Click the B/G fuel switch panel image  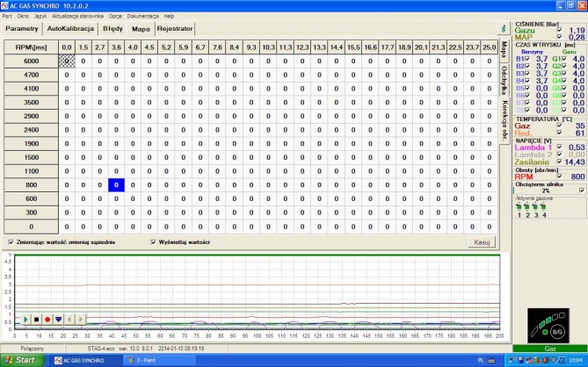click(x=548, y=326)
